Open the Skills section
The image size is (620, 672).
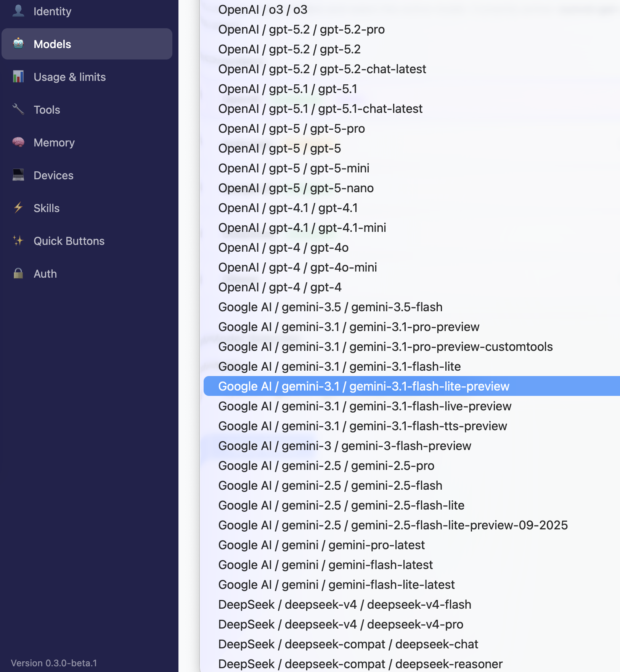point(87,208)
